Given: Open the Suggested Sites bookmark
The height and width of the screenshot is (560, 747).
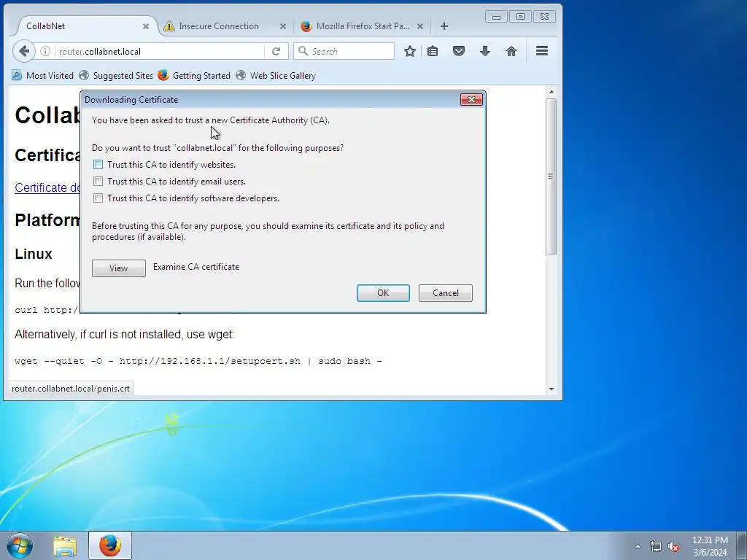Looking at the screenshot, I should click(116, 75).
